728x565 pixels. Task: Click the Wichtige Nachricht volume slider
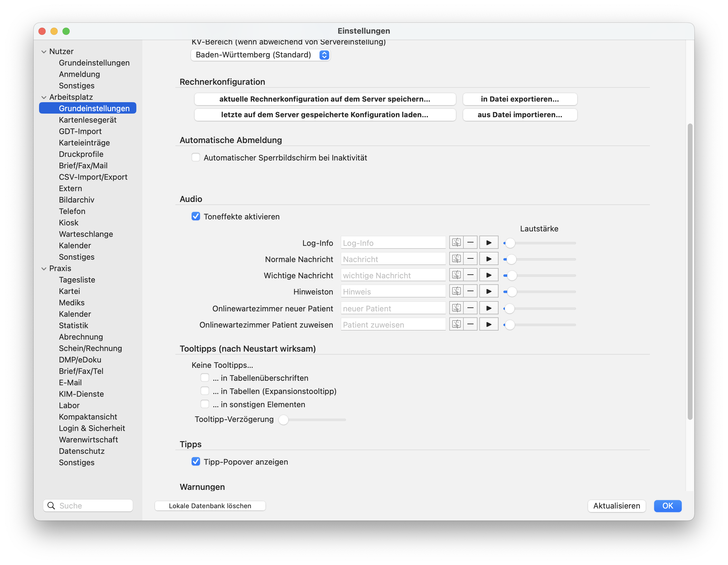pyautogui.click(x=540, y=276)
